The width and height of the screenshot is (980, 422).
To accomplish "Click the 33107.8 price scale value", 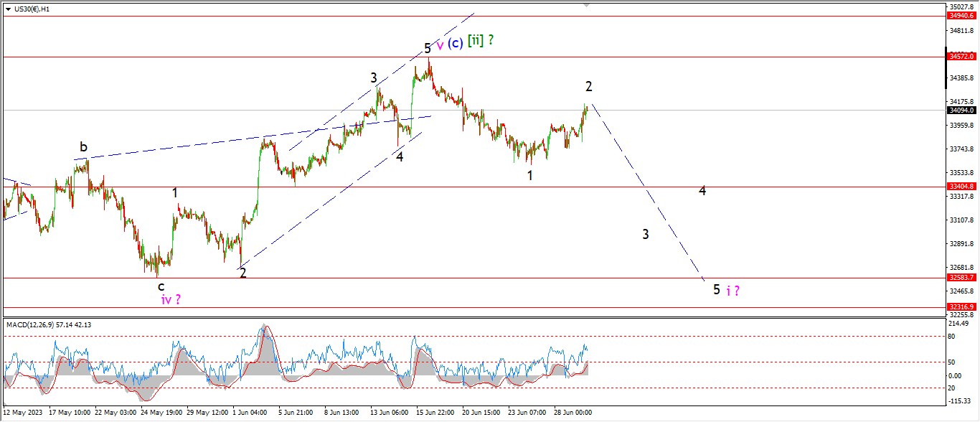I will (962, 220).
